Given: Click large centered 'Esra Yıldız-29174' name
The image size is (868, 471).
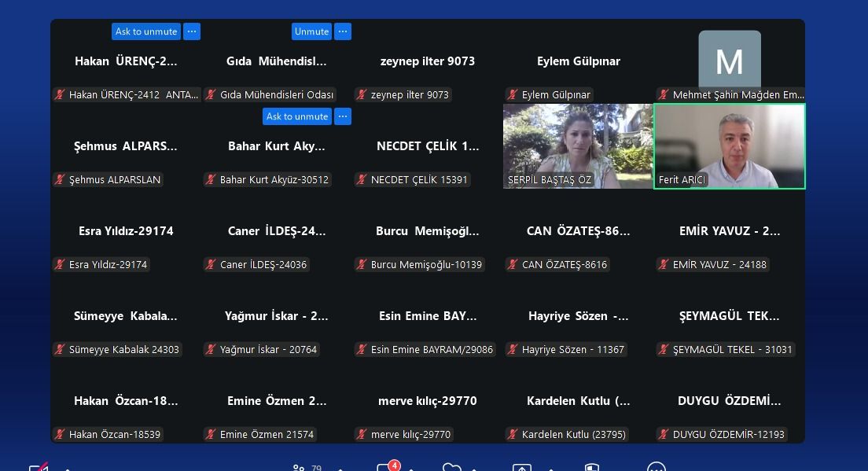Looking at the screenshot, I should (x=126, y=231).
